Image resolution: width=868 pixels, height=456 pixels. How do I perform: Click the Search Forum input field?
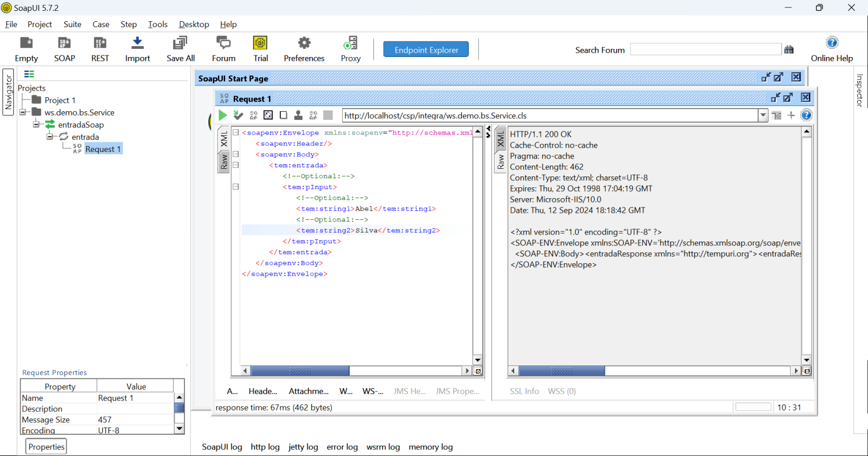tap(705, 49)
